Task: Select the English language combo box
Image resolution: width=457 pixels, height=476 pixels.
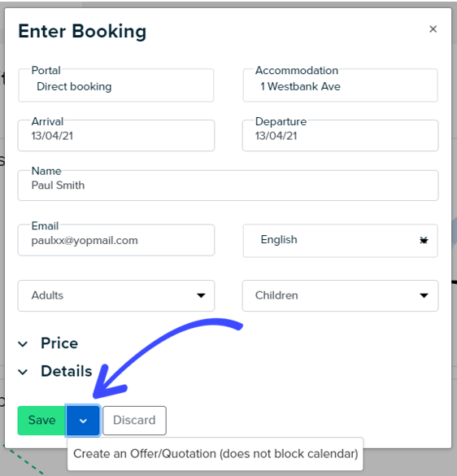Action: point(340,241)
